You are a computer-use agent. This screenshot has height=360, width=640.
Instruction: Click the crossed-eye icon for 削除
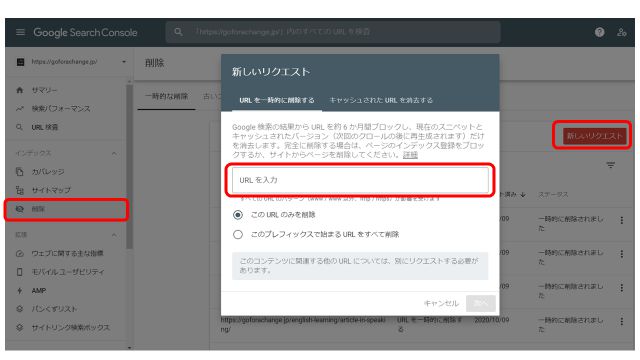[20, 209]
